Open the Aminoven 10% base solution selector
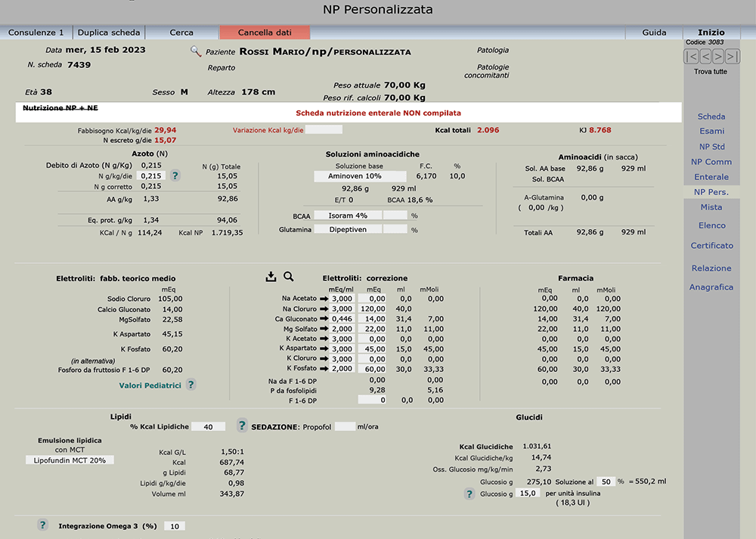756x539 pixels. (360, 176)
